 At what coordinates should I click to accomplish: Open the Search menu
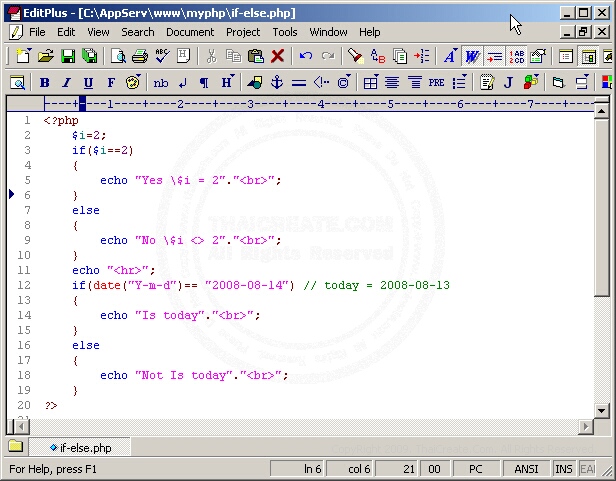138,32
